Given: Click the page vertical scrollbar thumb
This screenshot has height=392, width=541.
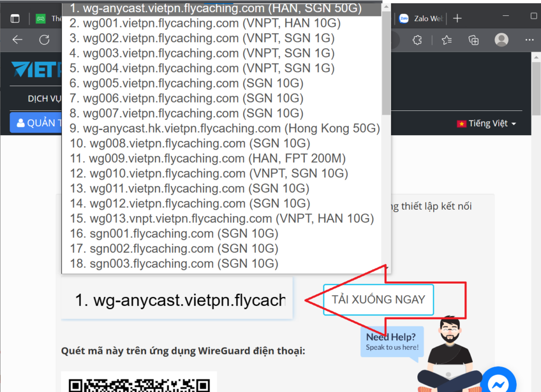Looking at the screenshot, I should coord(536,88).
